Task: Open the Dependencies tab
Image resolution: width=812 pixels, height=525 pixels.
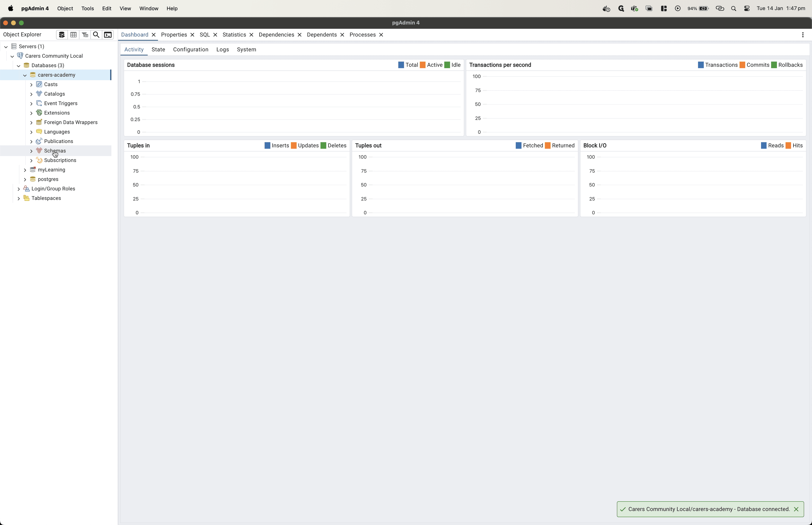Action: click(276, 35)
